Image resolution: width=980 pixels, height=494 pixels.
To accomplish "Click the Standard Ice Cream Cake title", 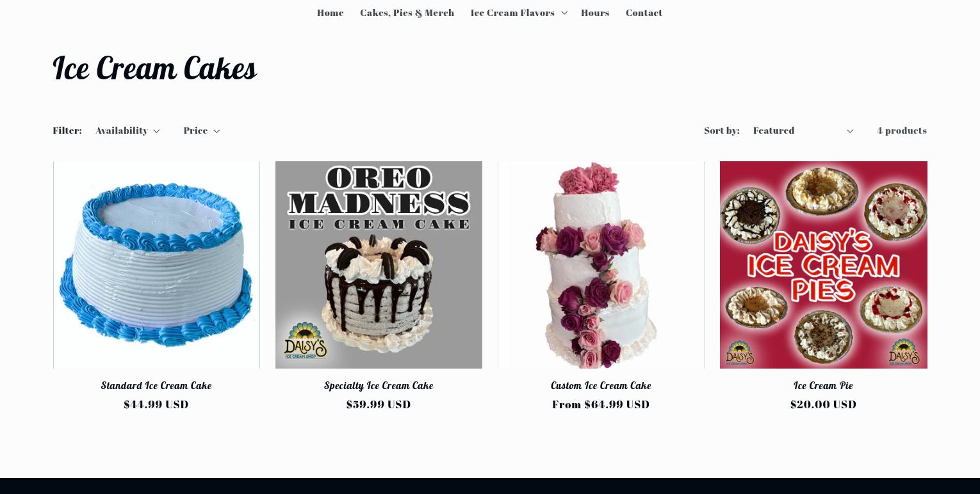I will point(156,385).
